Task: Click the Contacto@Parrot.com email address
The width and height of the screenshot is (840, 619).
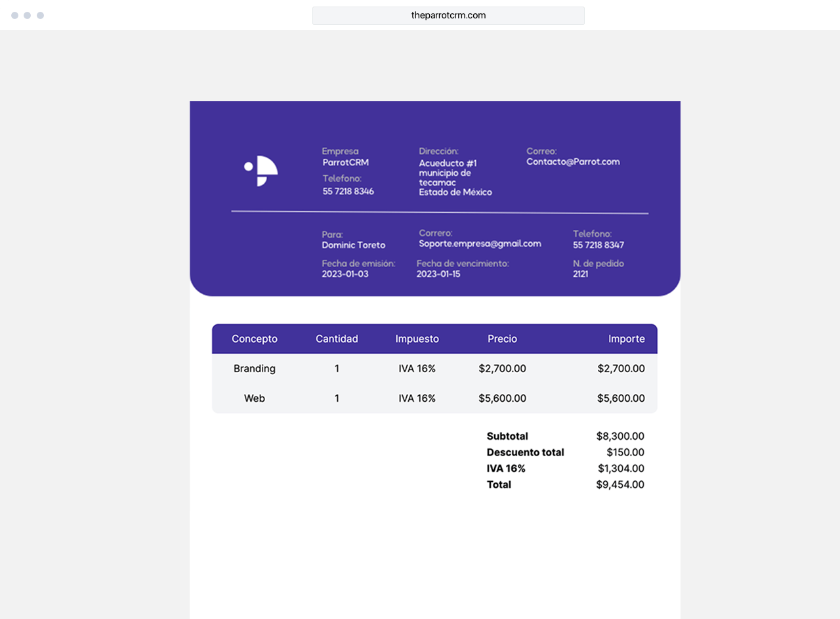Action: [573, 161]
